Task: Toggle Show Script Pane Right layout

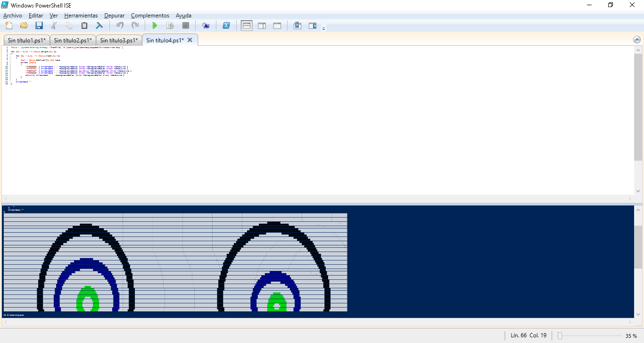Action: (262, 25)
